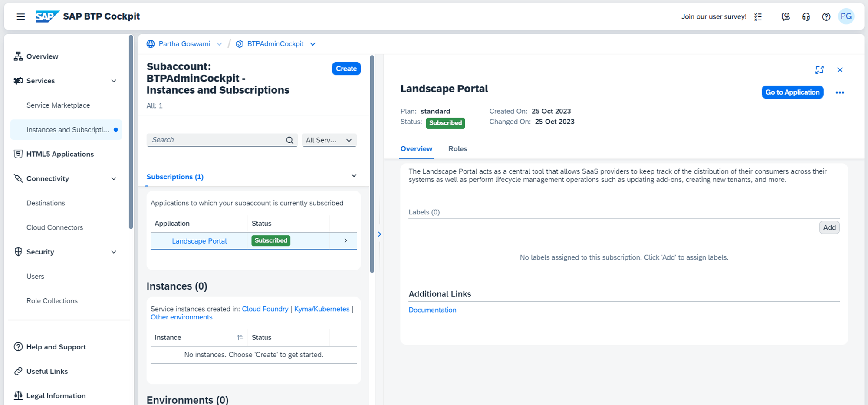Viewport: 868px width, 405px height.
Task: Enter full screen for Landscape Portal panel
Action: 819,70
